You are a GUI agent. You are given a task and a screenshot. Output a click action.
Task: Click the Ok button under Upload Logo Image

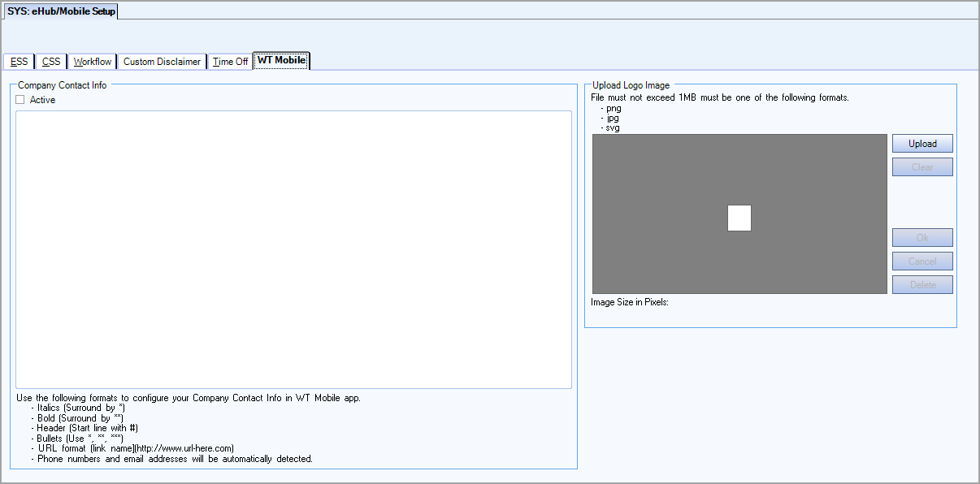point(922,237)
